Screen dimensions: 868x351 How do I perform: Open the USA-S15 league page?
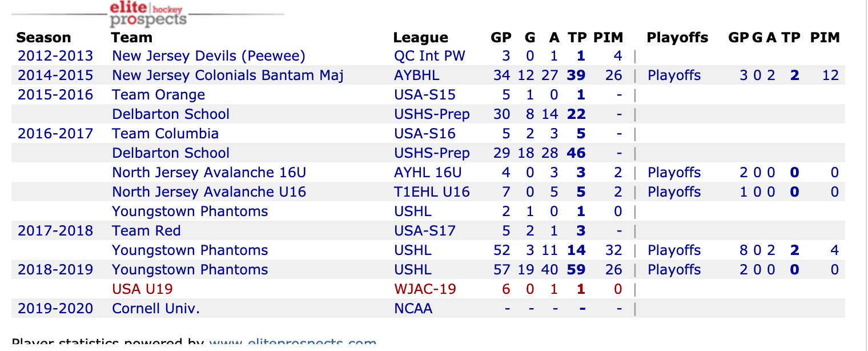coord(425,95)
